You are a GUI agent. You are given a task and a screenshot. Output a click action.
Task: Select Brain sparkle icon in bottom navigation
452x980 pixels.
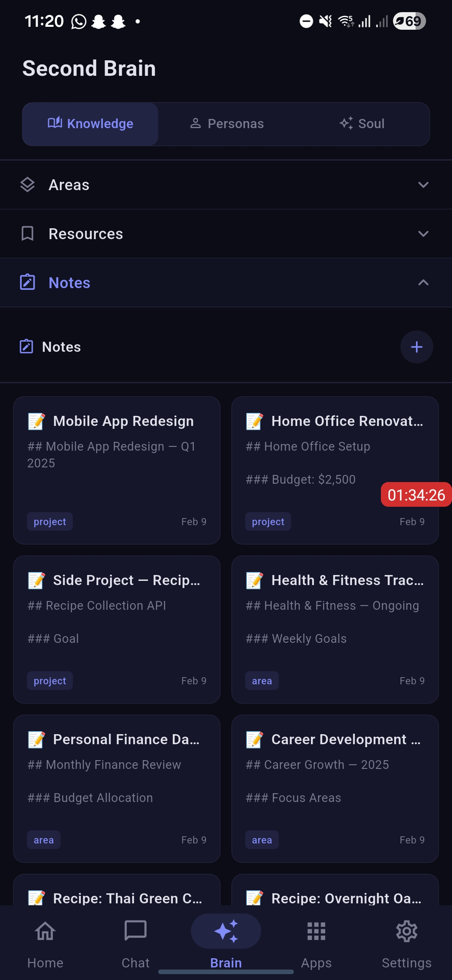(x=226, y=931)
